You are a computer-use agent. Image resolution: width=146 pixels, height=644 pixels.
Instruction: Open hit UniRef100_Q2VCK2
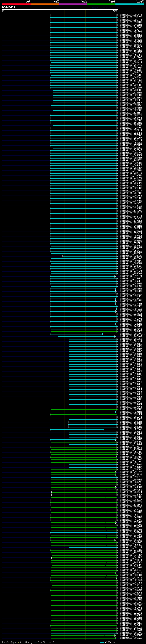(x=131, y=50)
